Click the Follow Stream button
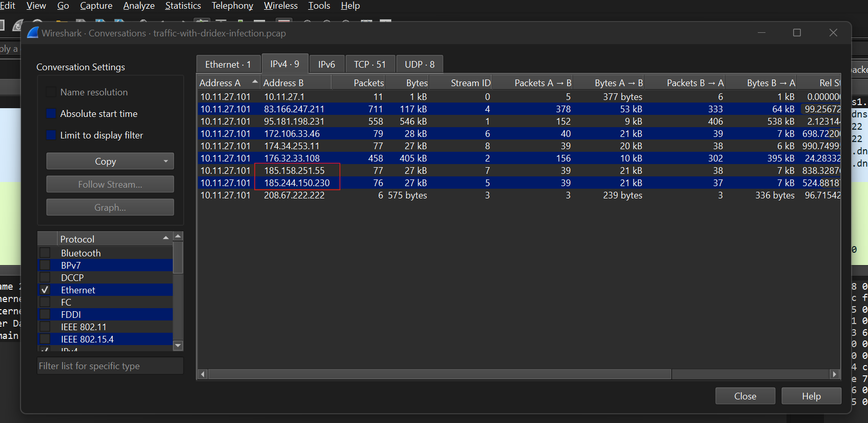 click(x=110, y=184)
